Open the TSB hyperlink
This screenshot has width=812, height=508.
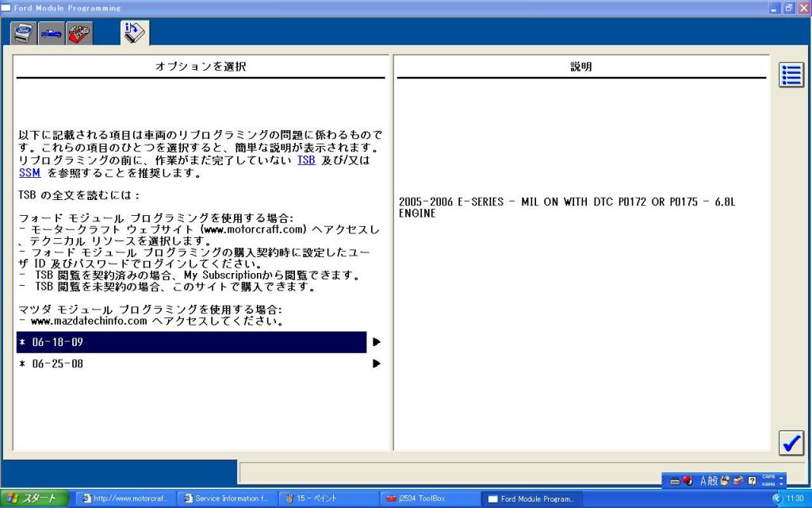306,160
